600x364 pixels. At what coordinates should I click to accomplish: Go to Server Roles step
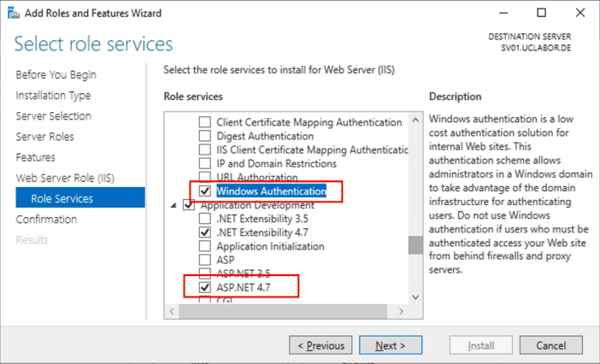(x=44, y=137)
